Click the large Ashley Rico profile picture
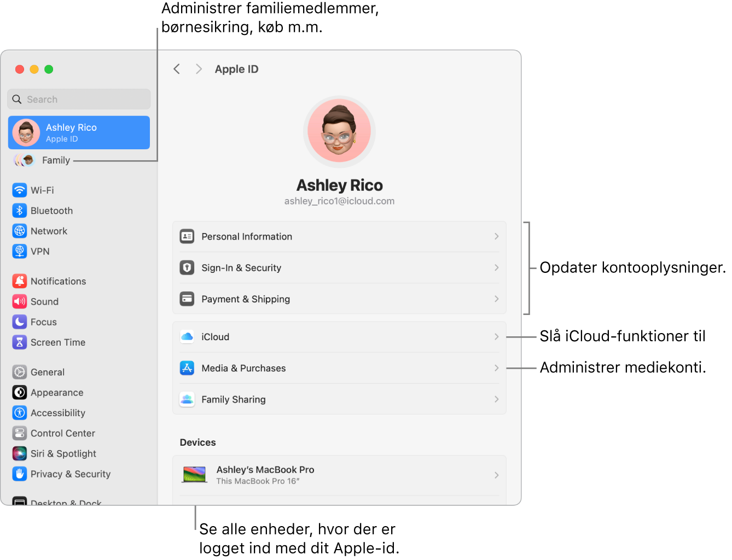Screen dimensions: 732x560 pyautogui.click(x=339, y=132)
